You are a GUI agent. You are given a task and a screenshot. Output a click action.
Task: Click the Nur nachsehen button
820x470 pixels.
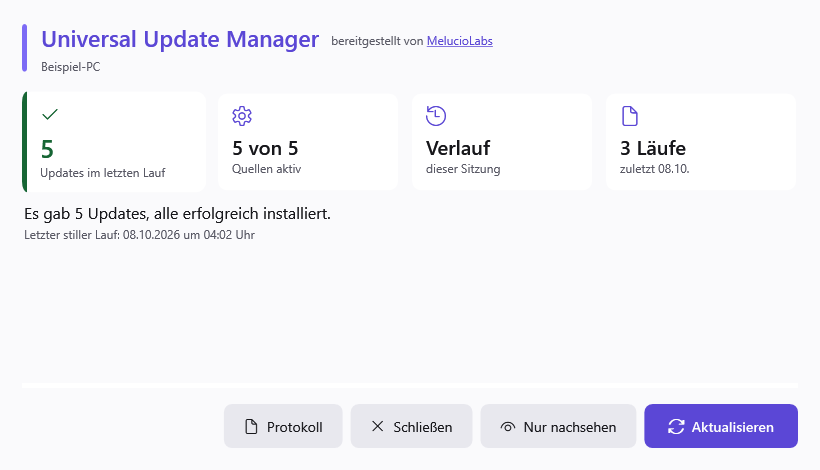pyautogui.click(x=558, y=426)
